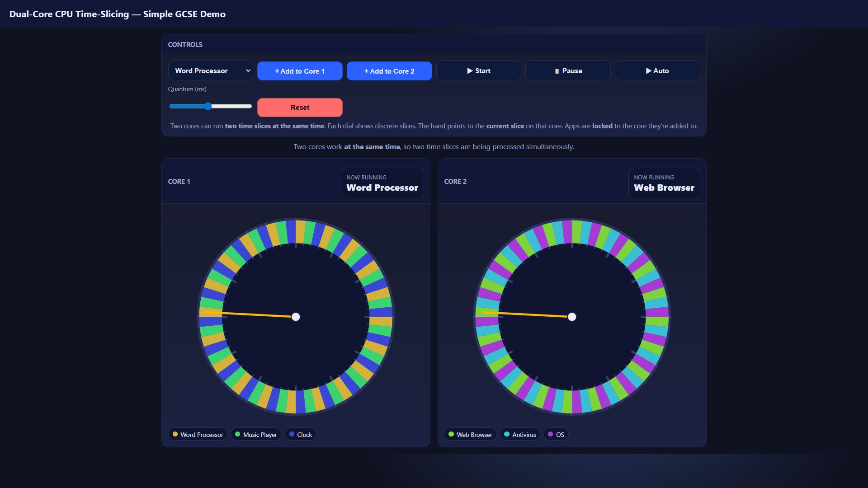Open the Word Processor app dropdown

[210, 71]
